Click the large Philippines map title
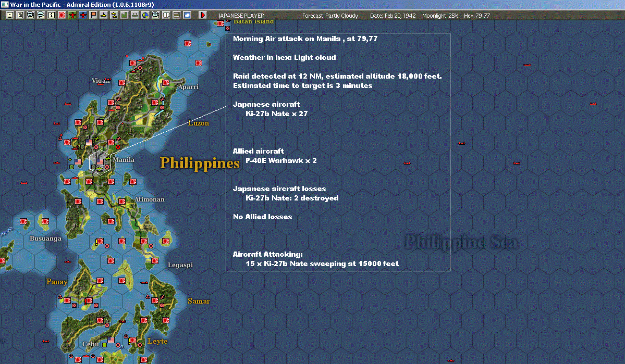This screenshot has height=364, width=625. [200, 164]
